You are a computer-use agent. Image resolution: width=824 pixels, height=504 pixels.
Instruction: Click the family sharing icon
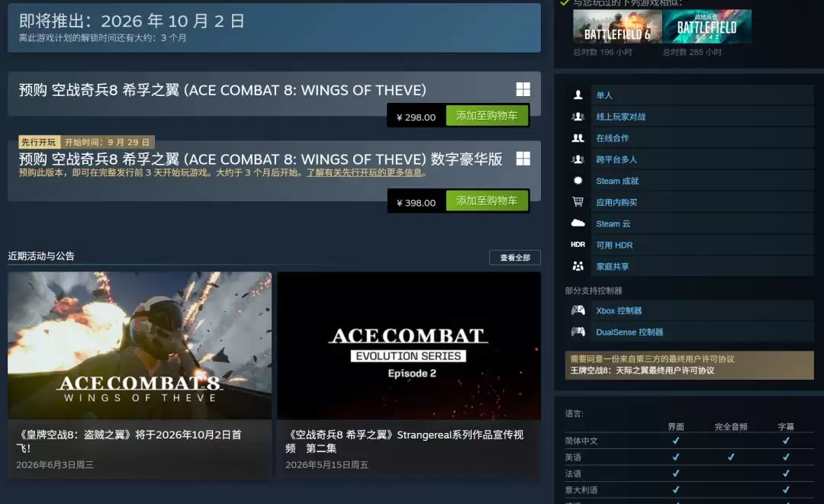click(x=578, y=266)
